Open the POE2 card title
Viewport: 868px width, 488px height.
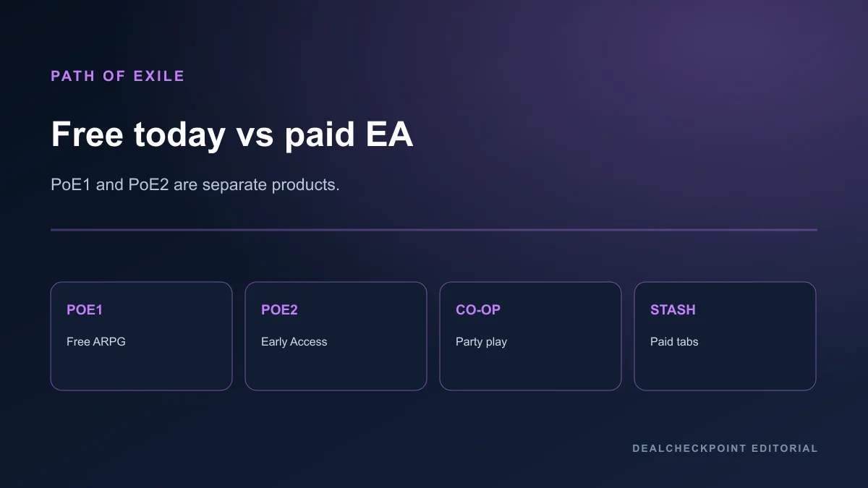[x=279, y=309]
